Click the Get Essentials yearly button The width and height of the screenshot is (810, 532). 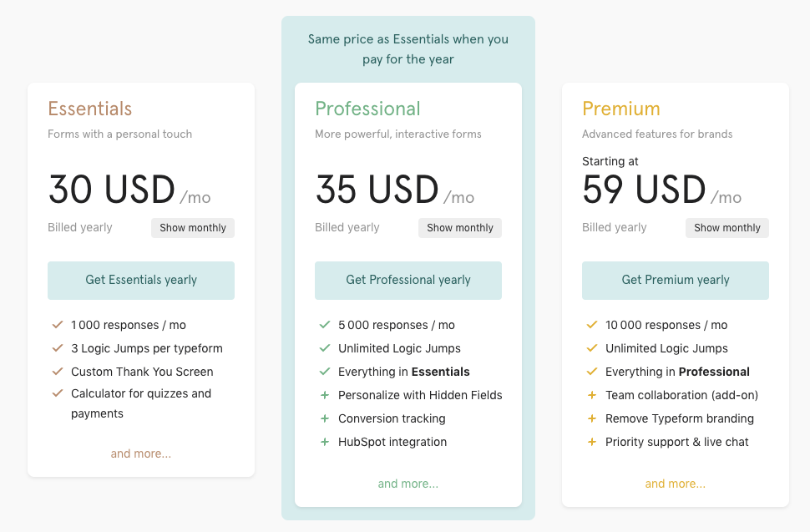(141, 281)
